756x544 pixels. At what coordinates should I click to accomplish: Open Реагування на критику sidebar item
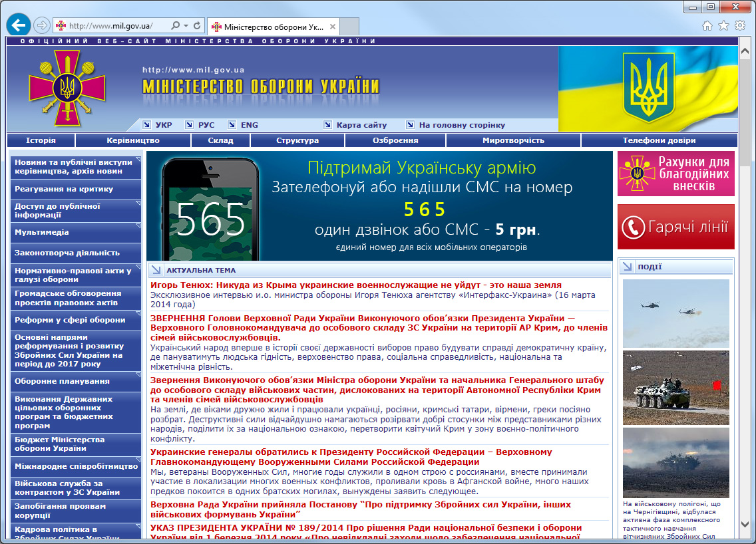(x=76, y=189)
